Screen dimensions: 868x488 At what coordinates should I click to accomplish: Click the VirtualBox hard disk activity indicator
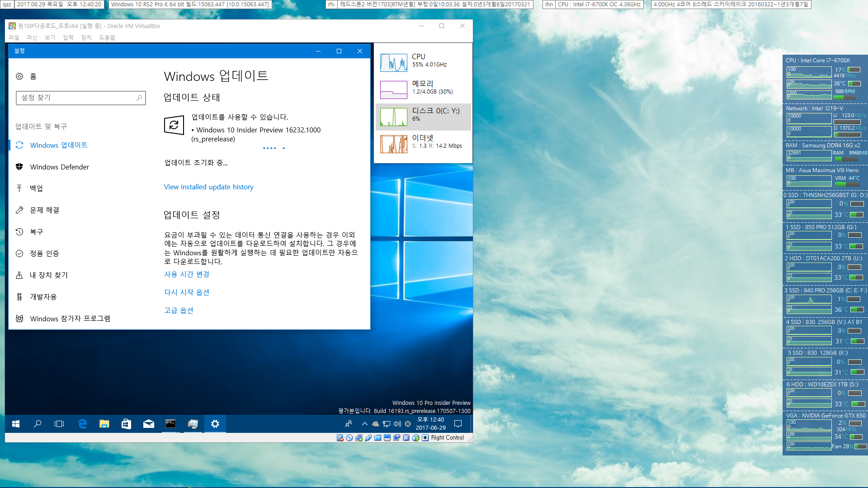pyautogui.click(x=340, y=438)
